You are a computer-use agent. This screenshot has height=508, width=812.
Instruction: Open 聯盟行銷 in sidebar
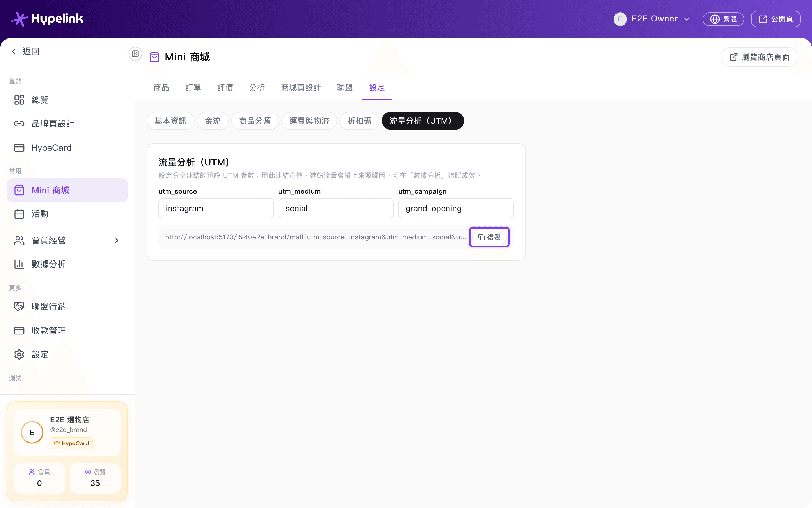coord(67,306)
